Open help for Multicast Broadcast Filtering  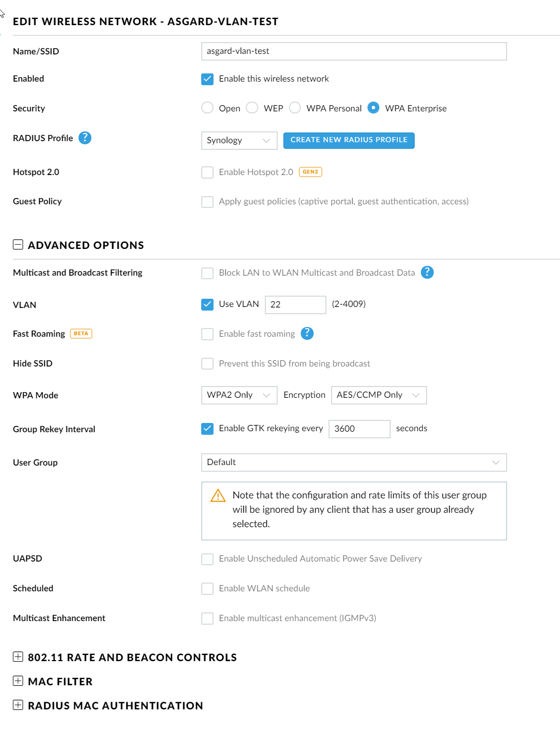coord(427,273)
